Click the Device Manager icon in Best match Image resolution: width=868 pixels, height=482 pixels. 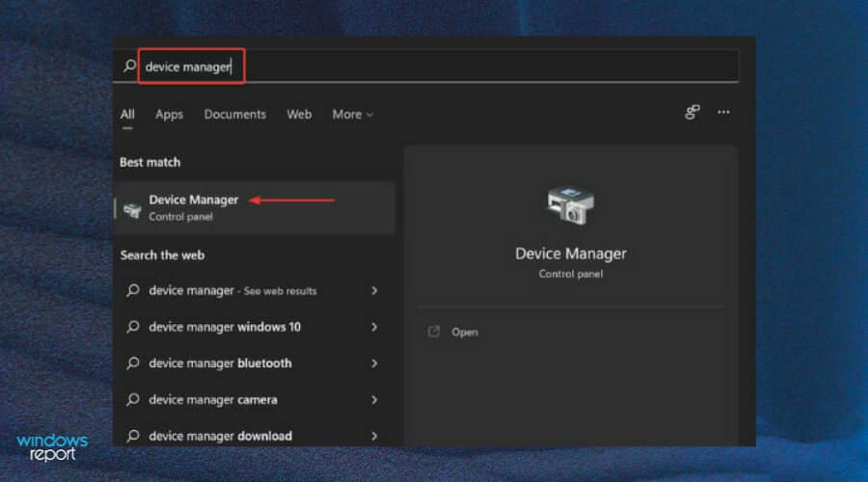132,208
